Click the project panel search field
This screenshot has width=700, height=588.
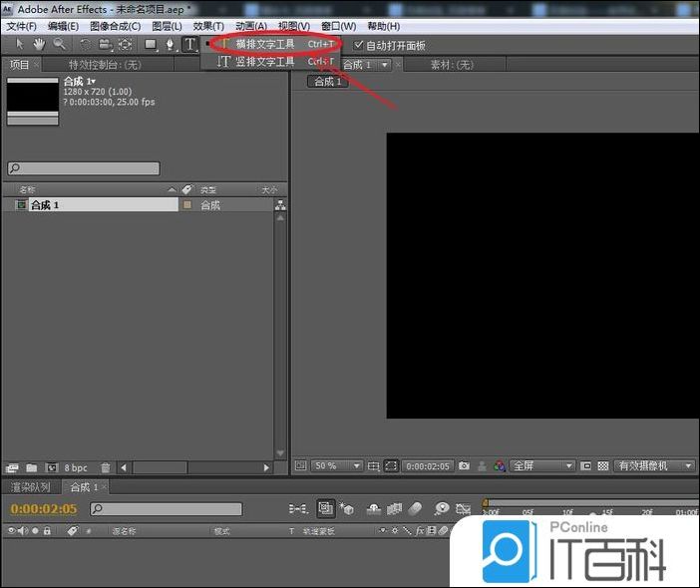pos(84,169)
